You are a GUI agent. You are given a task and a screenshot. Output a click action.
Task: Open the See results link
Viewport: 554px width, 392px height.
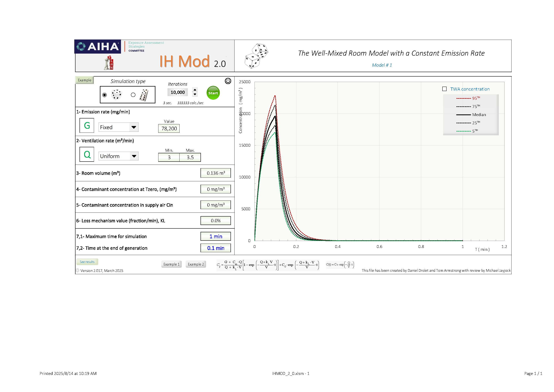click(x=87, y=262)
